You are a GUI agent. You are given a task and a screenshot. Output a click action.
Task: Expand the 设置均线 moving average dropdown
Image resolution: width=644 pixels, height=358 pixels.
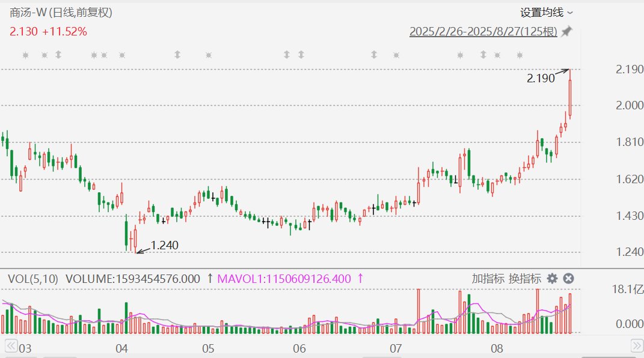click(x=547, y=12)
